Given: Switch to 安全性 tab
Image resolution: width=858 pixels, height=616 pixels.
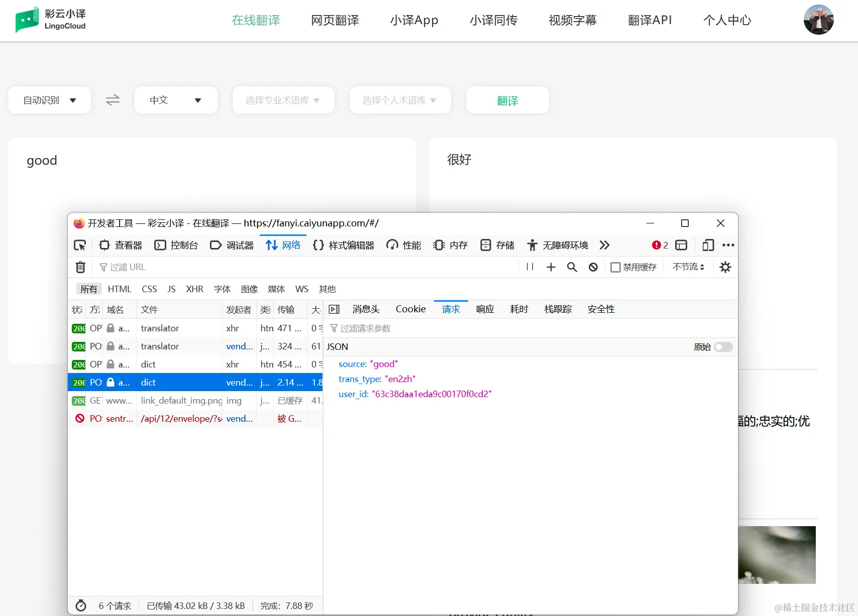Looking at the screenshot, I should [601, 309].
